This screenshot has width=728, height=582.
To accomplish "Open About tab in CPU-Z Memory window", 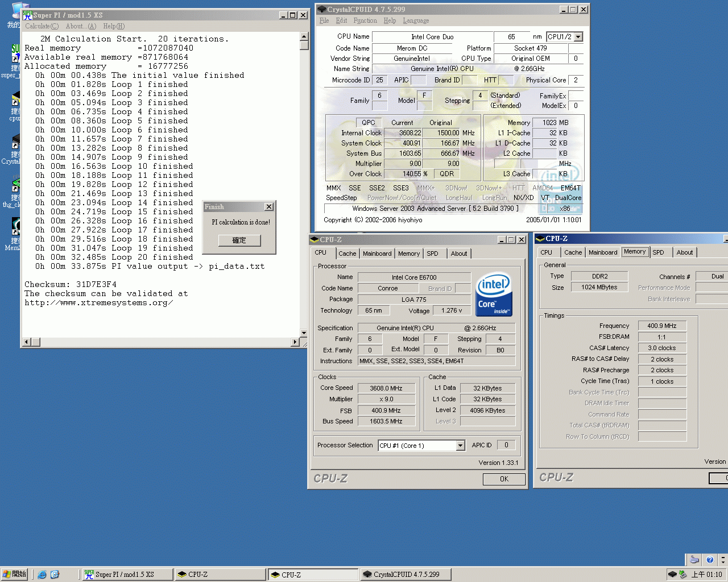I will 685,252.
